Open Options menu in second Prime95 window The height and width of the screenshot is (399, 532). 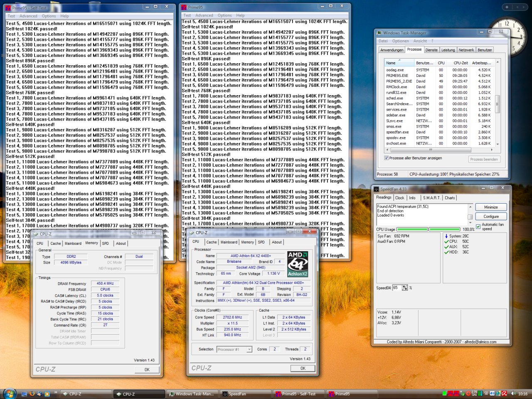tap(224, 15)
